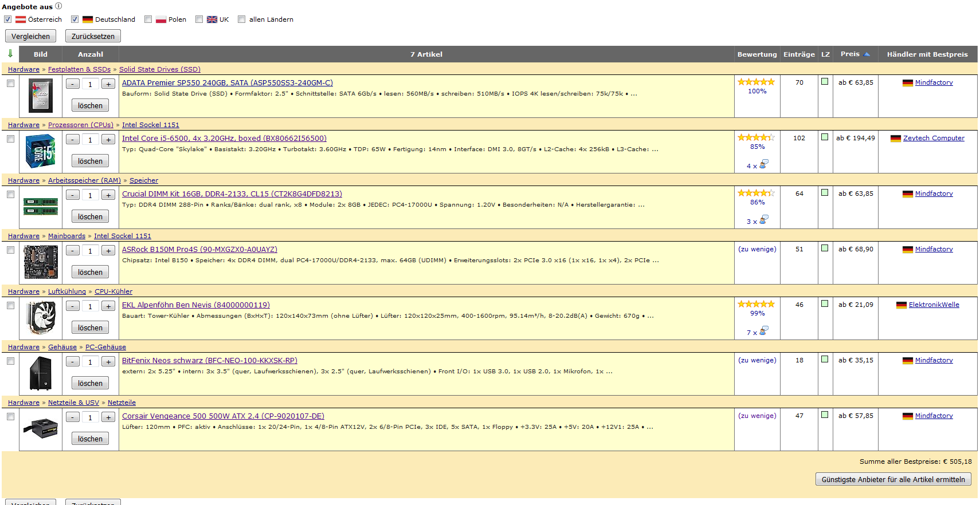Open the Netzteile & USV breadcrumb link
Viewport: 980px width, 505px height.
click(73, 403)
